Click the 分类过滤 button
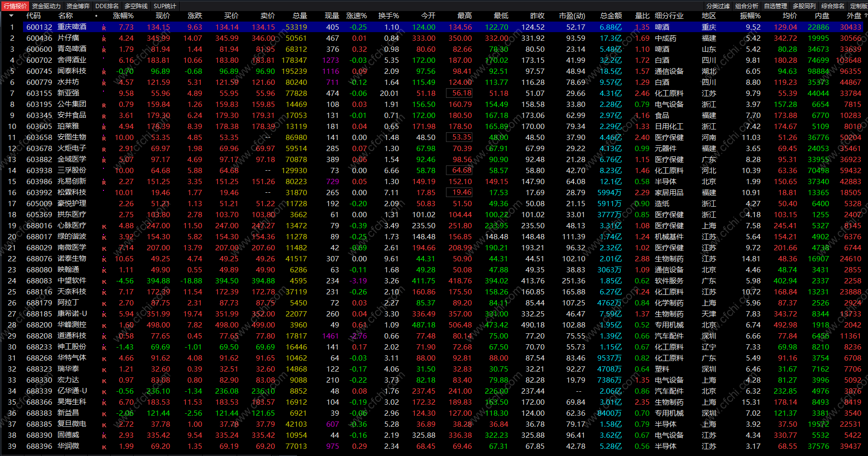This screenshot has width=868, height=456. [x=718, y=6]
